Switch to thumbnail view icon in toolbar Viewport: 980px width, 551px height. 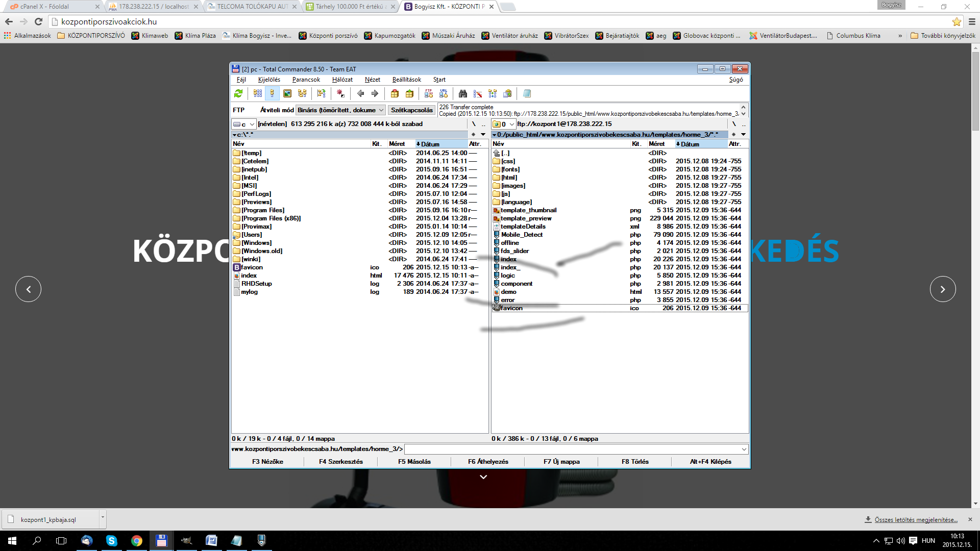click(287, 93)
